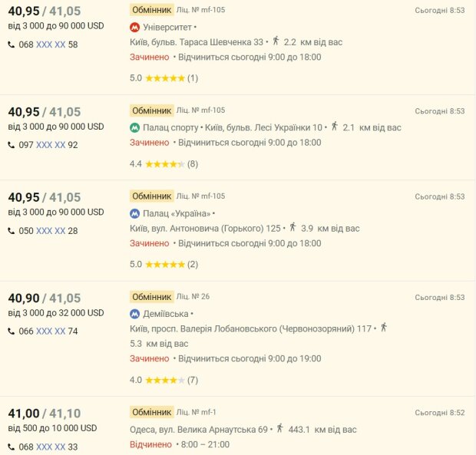Click phone icon next to 097 XXX XX 92

[12, 145]
